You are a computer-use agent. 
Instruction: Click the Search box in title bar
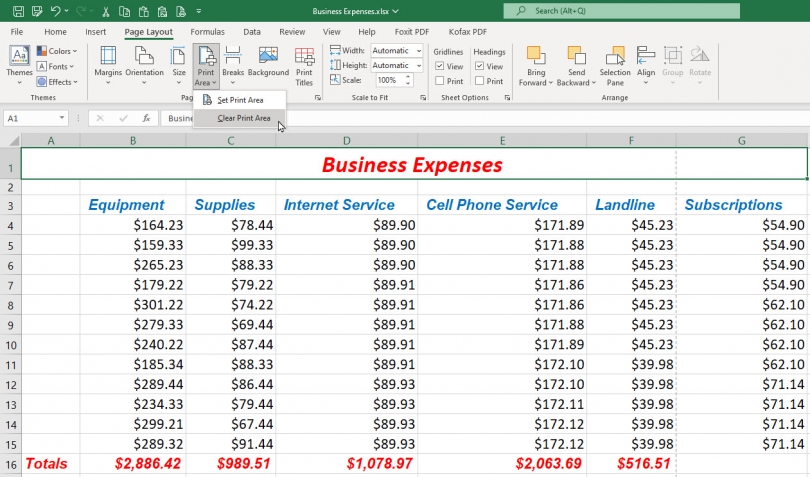pos(621,11)
